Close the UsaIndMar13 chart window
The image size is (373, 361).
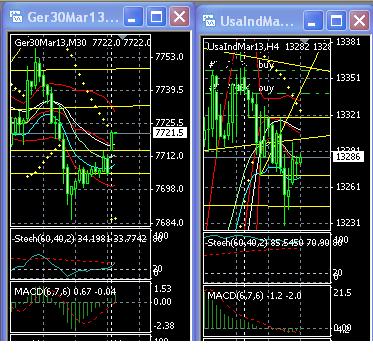[x=359, y=21]
